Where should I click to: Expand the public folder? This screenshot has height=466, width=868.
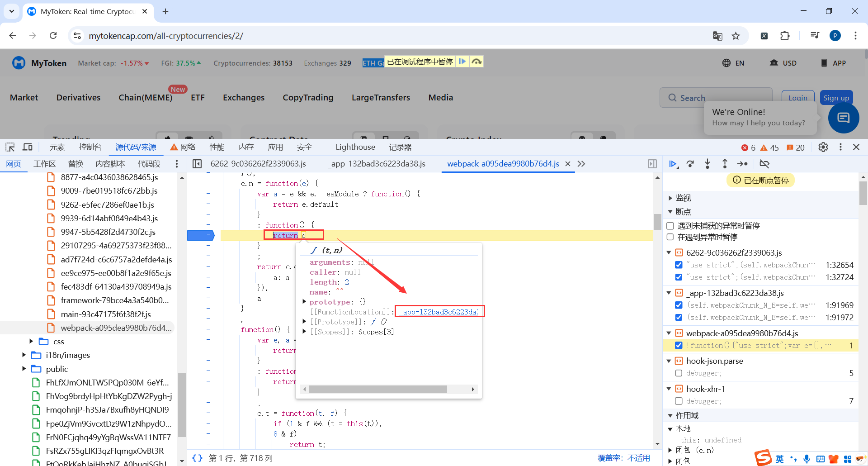[x=24, y=369]
